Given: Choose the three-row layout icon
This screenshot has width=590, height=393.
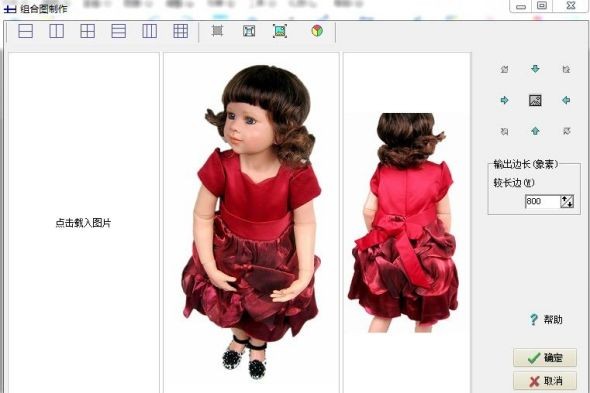Looking at the screenshot, I should click(119, 31).
